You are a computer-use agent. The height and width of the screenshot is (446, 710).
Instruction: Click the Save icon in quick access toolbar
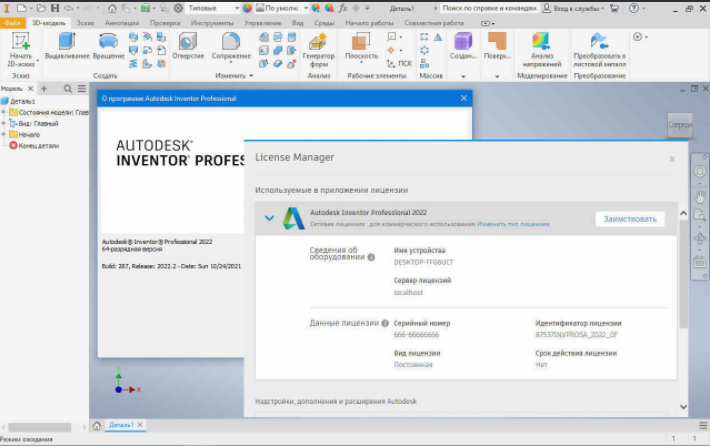(55, 8)
